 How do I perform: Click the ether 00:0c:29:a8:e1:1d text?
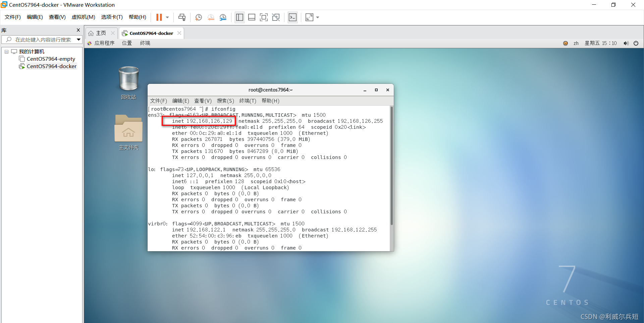pyautogui.click(x=207, y=133)
